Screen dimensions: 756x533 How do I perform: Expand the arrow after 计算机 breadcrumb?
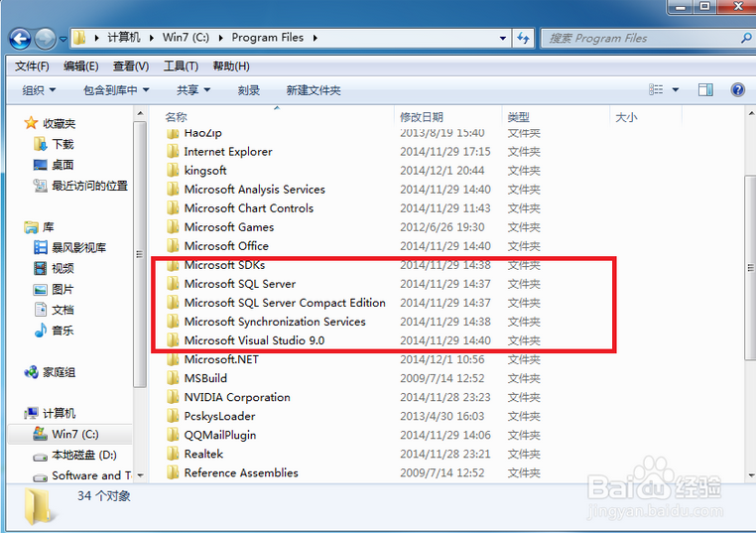coord(152,38)
